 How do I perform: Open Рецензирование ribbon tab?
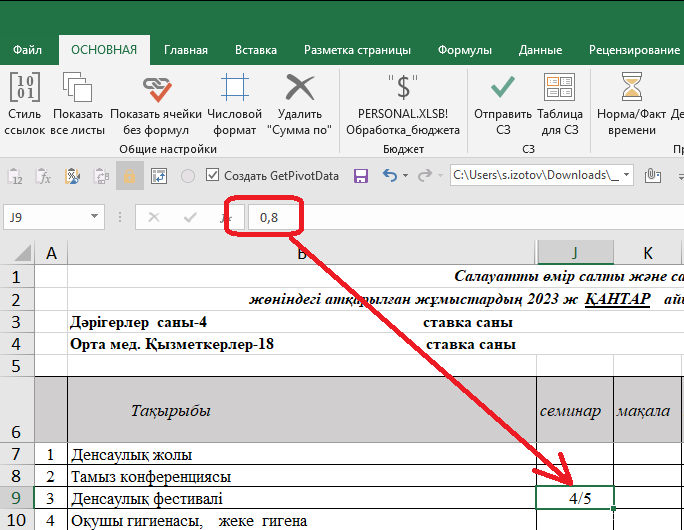(634, 50)
